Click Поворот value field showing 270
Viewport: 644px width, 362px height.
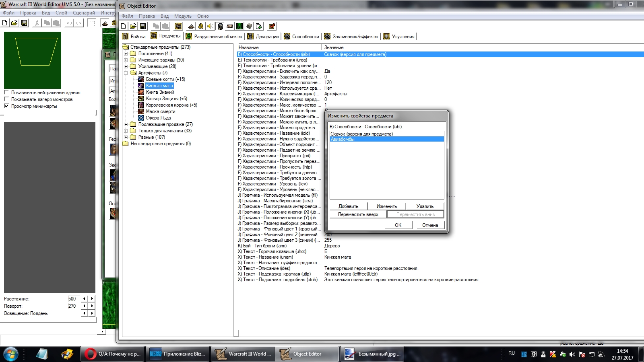pyautogui.click(x=74, y=306)
